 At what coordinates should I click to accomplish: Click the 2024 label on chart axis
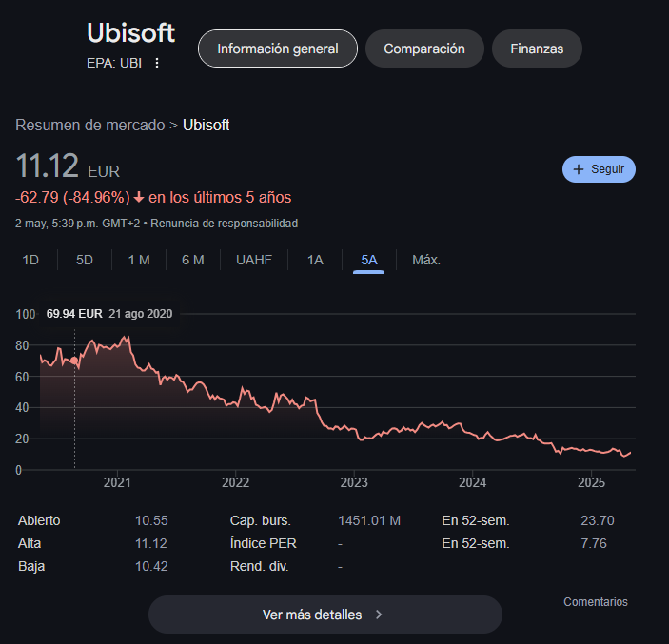(x=472, y=482)
